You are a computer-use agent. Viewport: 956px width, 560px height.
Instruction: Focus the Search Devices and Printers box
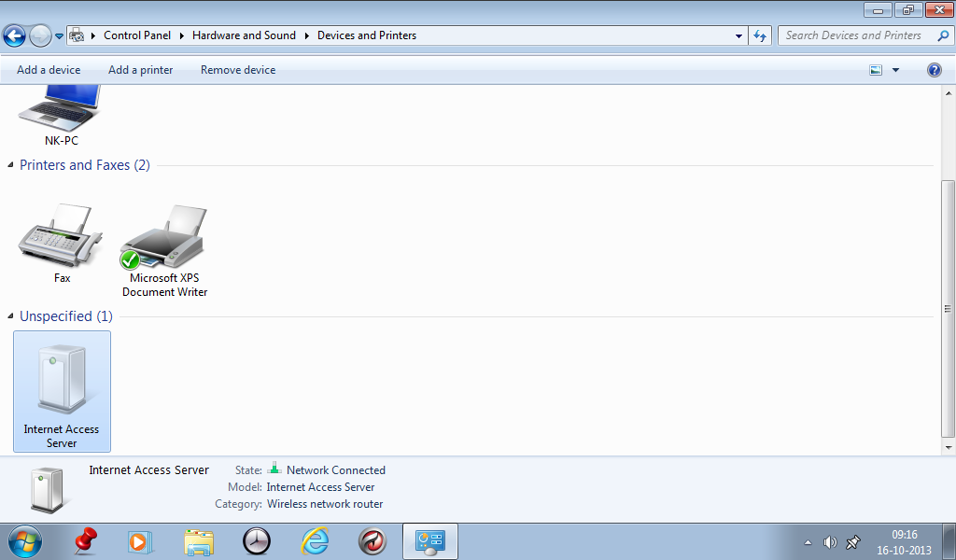click(x=865, y=35)
